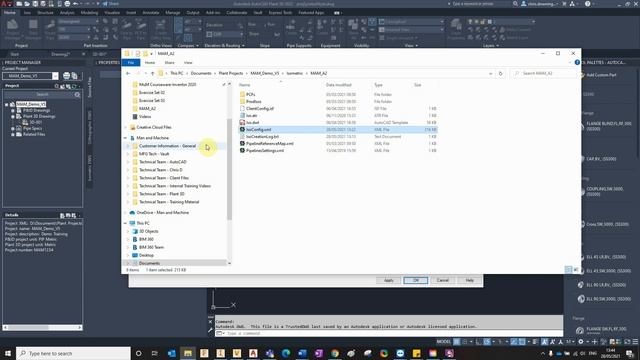Click the Project Manager horizontal scrollbar

pos(42,327)
